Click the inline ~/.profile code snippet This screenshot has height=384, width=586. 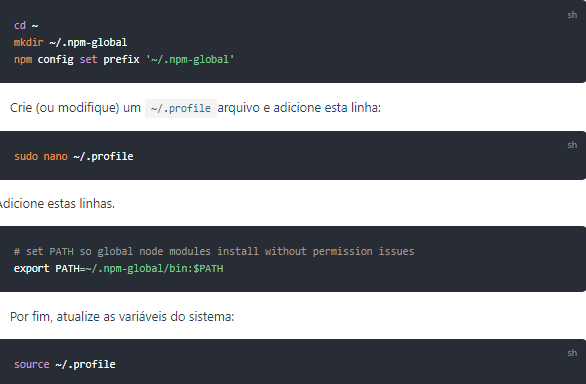point(181,108)
